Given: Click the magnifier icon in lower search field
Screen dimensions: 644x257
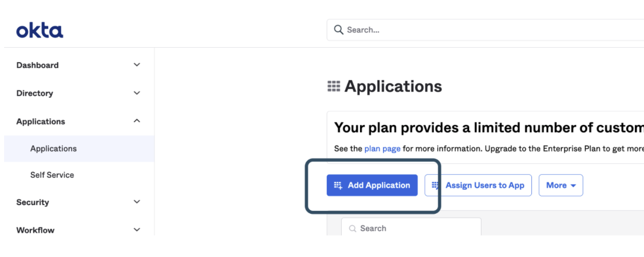Looking at the screenshot, I should coord(352,229).
